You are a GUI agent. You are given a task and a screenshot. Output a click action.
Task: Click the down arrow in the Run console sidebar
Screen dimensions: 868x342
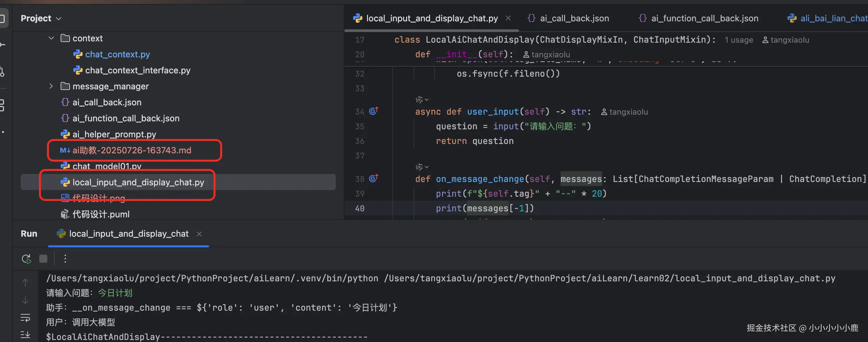coord(25,300)
